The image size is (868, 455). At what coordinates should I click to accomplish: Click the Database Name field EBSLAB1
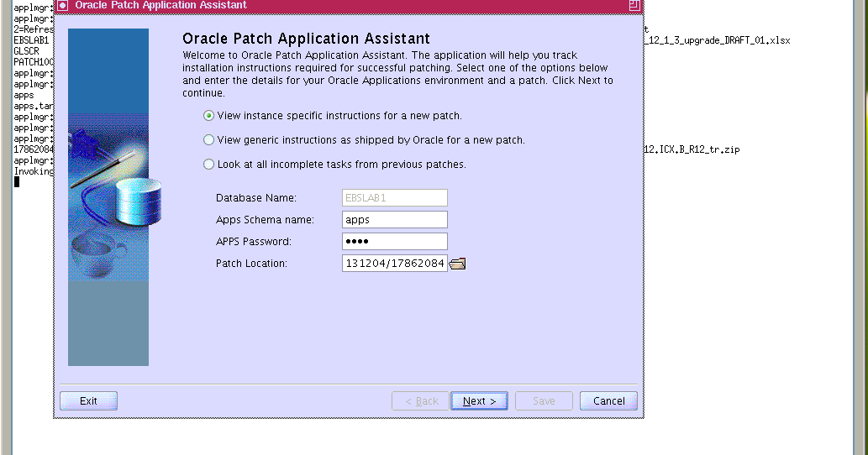(x=395, y=198)
